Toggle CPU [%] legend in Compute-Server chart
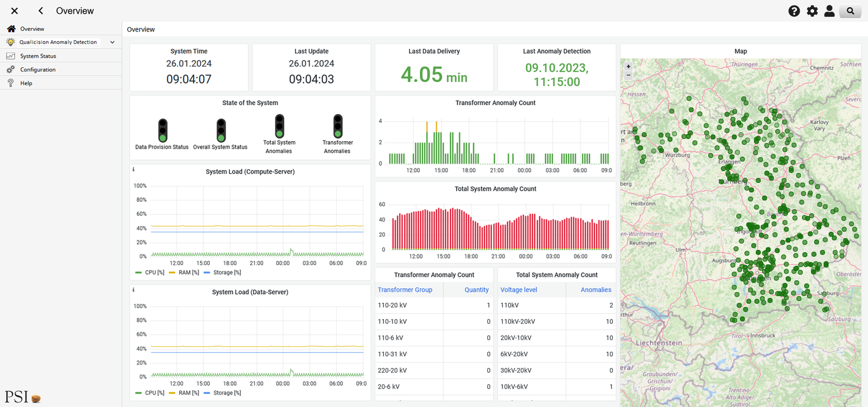Image resolution: width=868 pixels, height=407 pixels. (x=150, y=272)
